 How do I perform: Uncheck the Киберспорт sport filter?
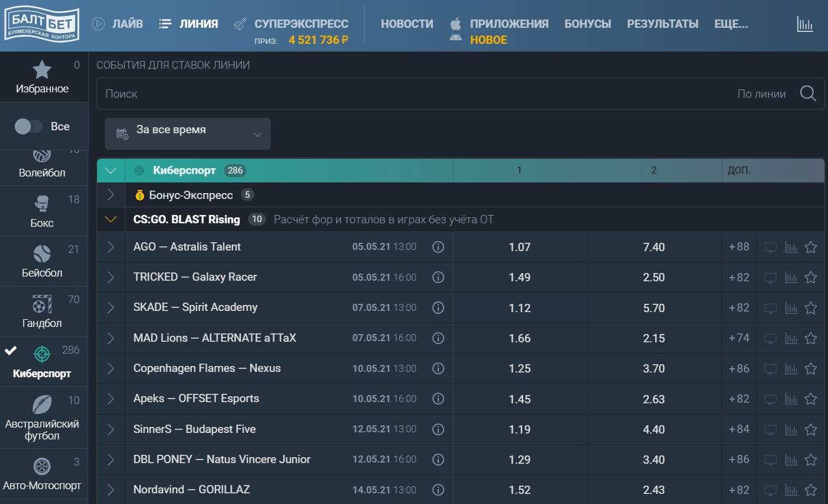click(11, 351)
